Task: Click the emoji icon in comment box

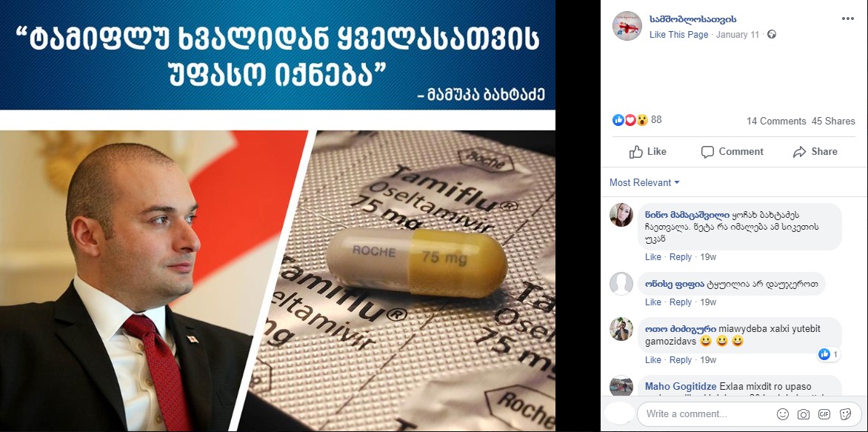Action: [x=783, y=413]
